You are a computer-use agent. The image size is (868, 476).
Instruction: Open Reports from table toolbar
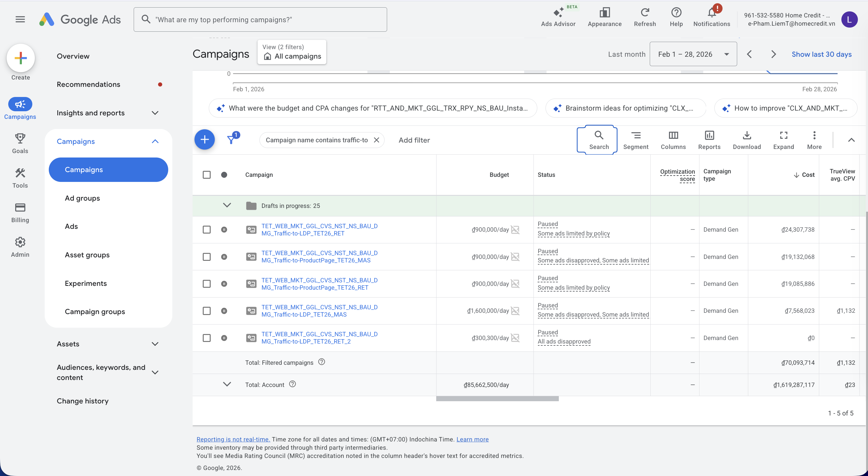(709, 140)
